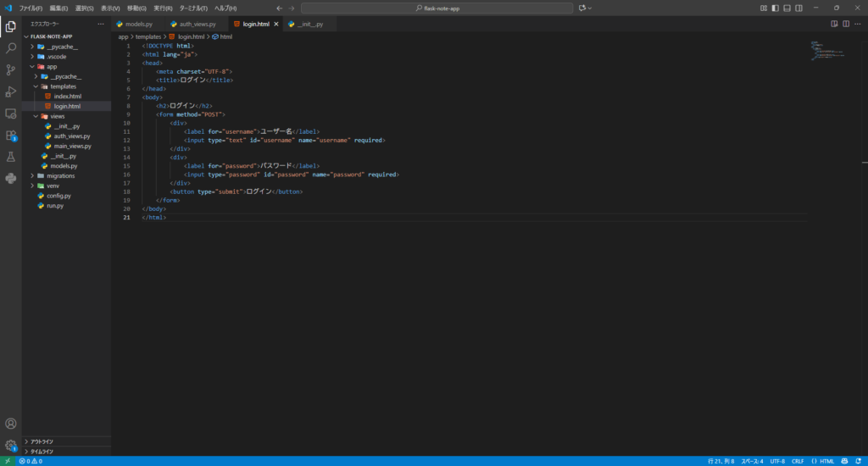Screen dimensions: 868x466
Task: Open the Search view in activity bar
Action: (x=11, y=48)
